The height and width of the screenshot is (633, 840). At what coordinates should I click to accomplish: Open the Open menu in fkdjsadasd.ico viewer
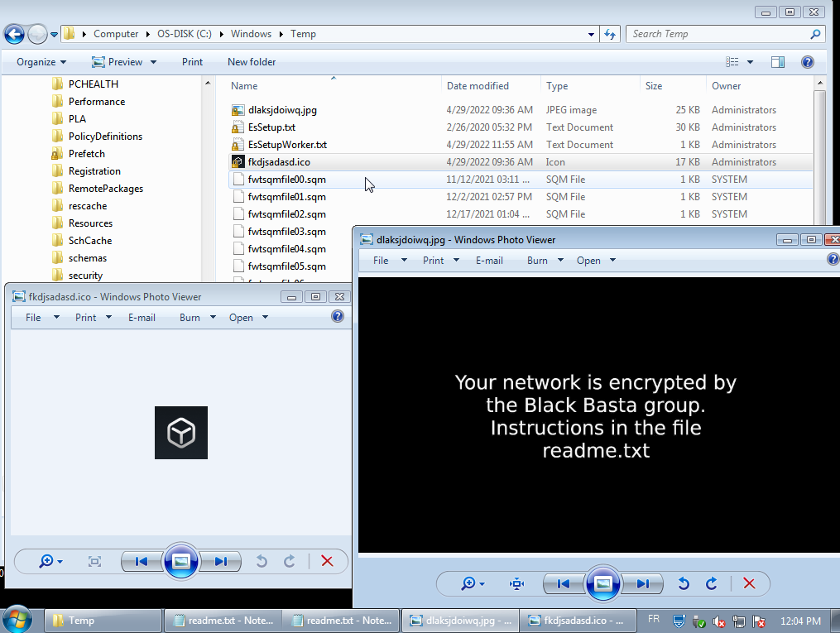[248, 318]
